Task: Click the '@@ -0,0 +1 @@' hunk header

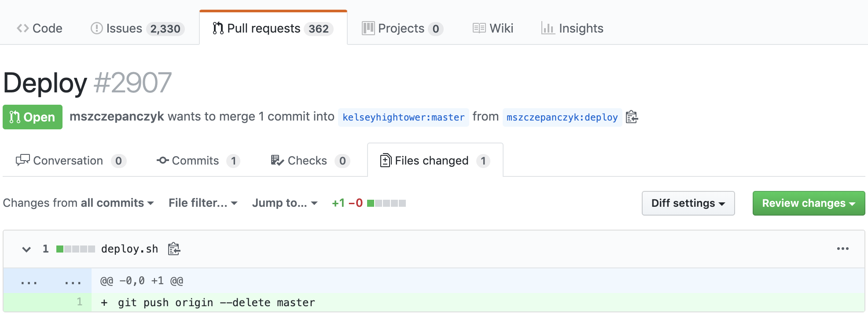Action: pyautogui.click(x=142, y=281)
